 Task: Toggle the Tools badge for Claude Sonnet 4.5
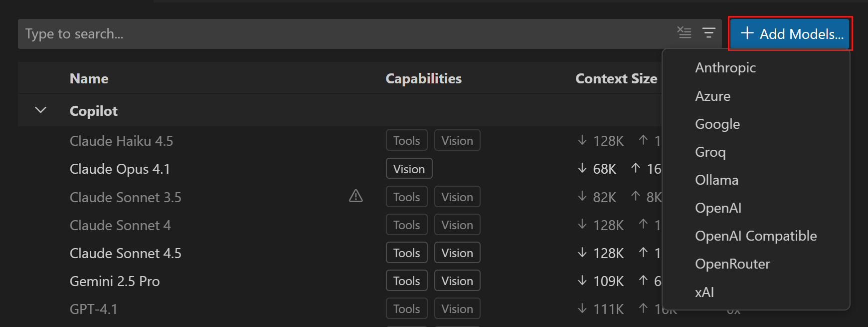point(406,253)
